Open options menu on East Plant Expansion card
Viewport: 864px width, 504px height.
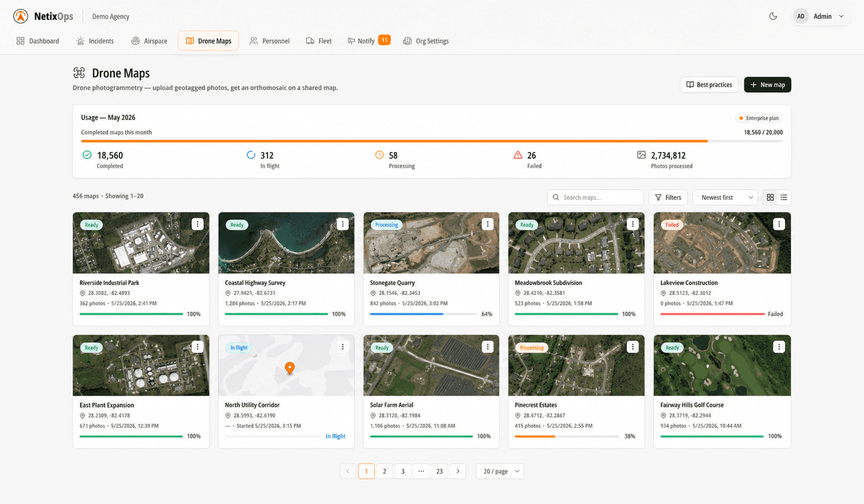click(197, 347)
